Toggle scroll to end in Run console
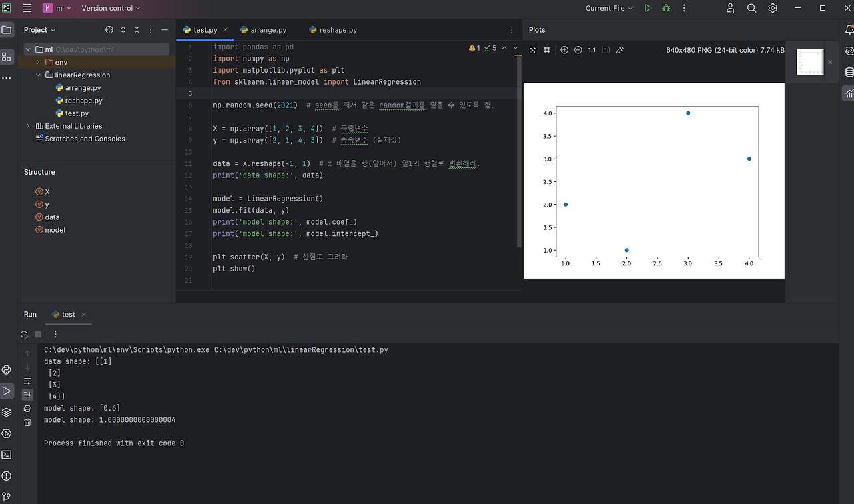Screen dimensions: 854x504 [x=27, y=395]
